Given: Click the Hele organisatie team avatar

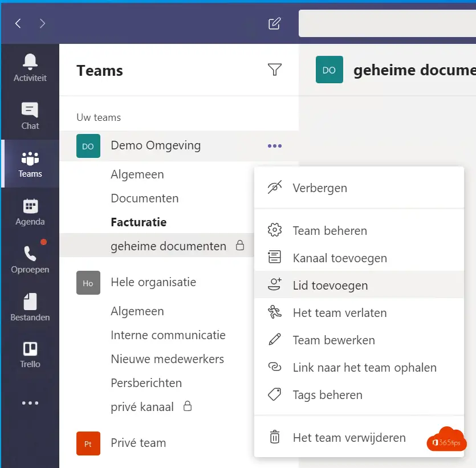Looking at the screenshot, I should (88, 283).
